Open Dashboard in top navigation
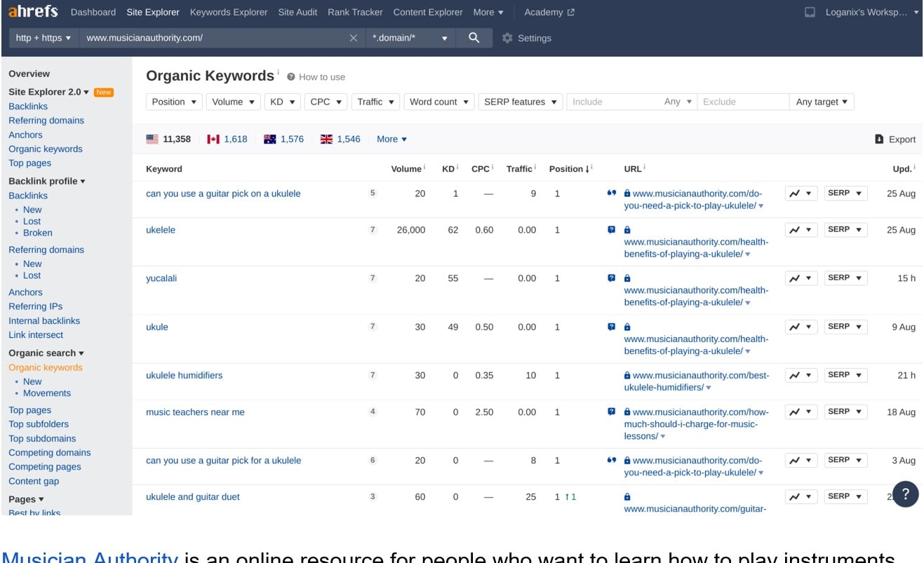The image size is (924, 563). (93, 12)
